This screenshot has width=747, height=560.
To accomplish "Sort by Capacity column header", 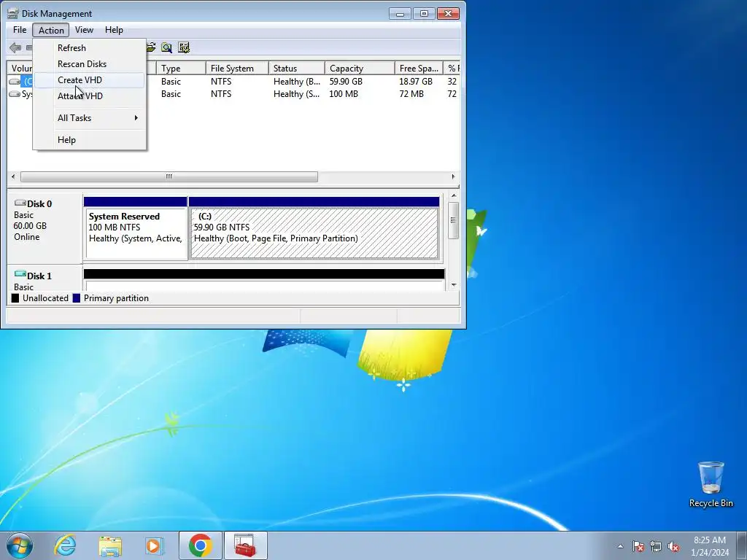I will 360,68.
